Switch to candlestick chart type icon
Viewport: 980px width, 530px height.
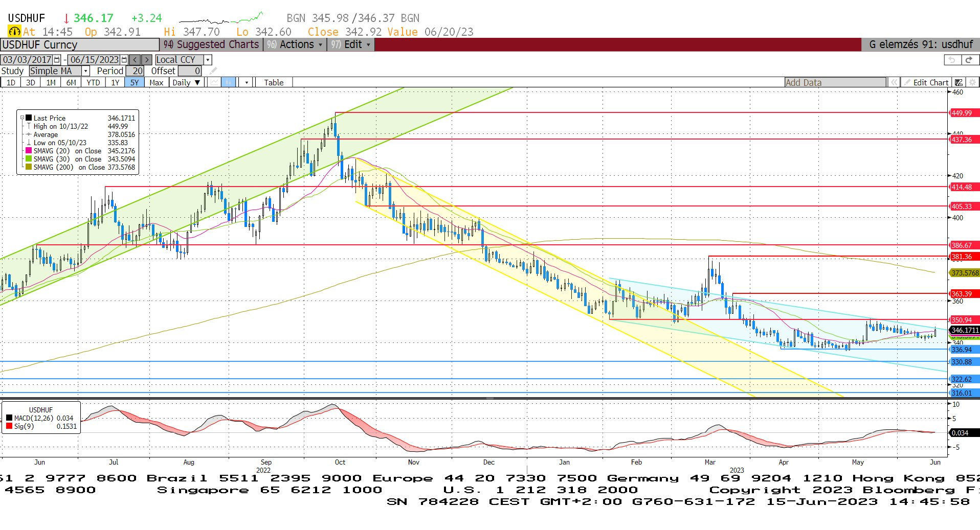click(228, 82)
